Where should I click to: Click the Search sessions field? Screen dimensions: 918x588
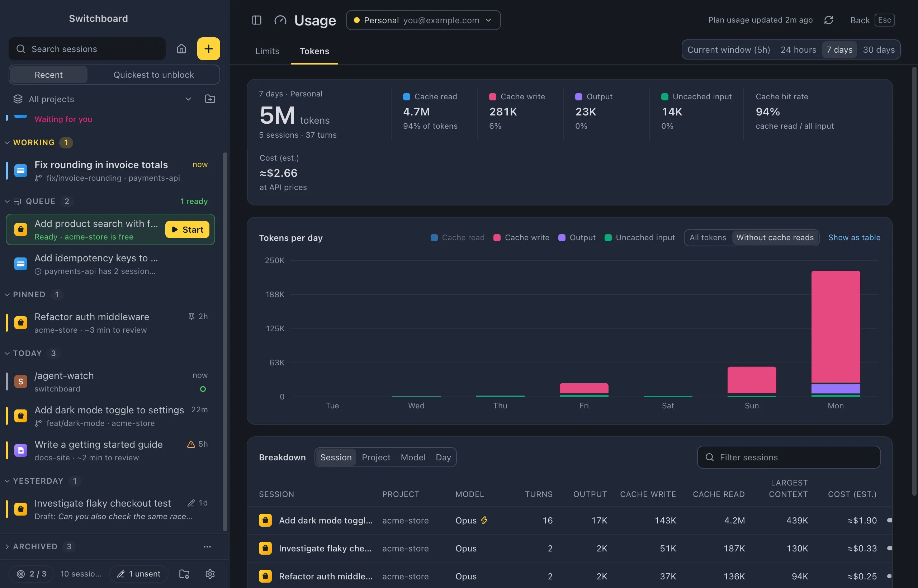tap(87, 49)
